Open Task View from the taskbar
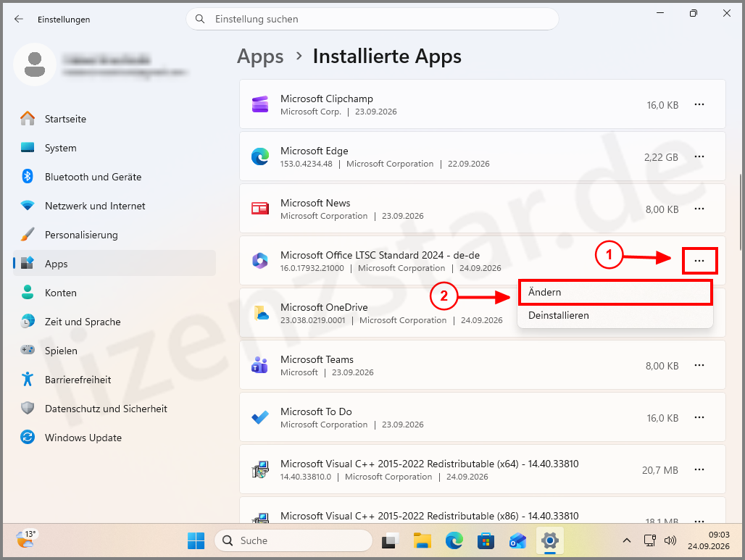 (390, 540)
